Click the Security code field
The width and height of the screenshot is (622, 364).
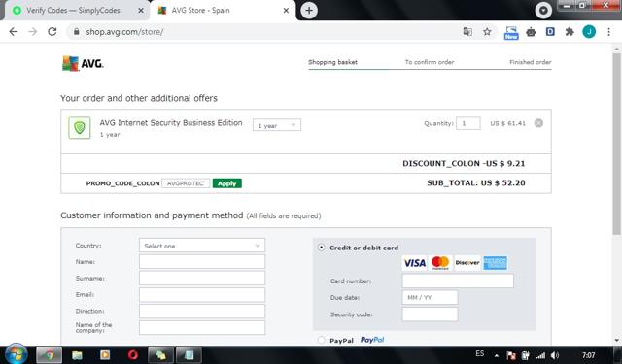point(430,314)
